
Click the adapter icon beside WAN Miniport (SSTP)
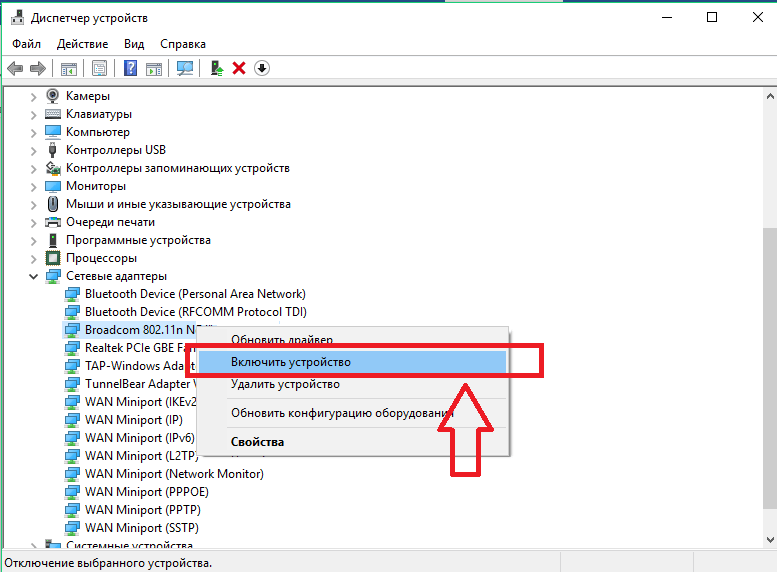pos(72,528)
